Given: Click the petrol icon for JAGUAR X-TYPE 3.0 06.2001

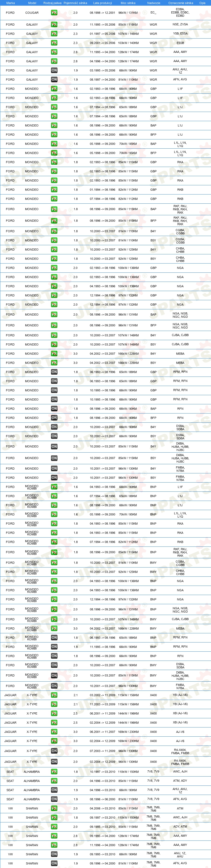Looking at the screenshot, I should pyautogui.click(x=54, y=732).
